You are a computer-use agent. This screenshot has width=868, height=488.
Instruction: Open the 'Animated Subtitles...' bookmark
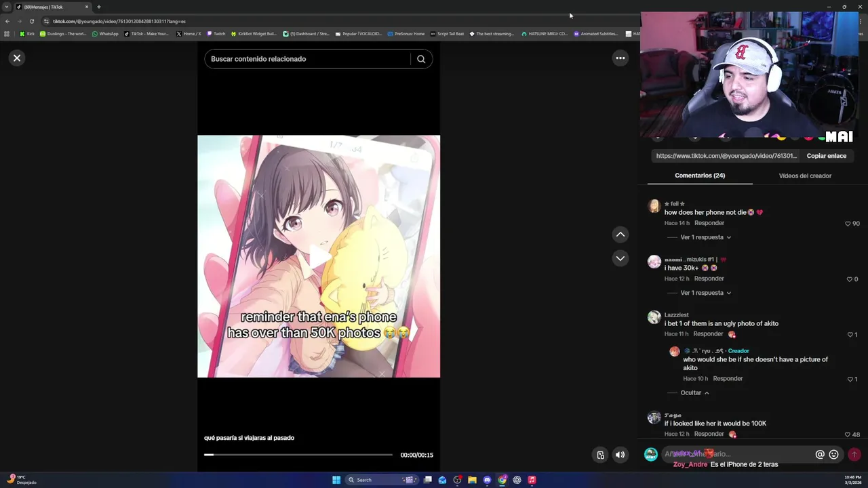(x=597, y=34)
